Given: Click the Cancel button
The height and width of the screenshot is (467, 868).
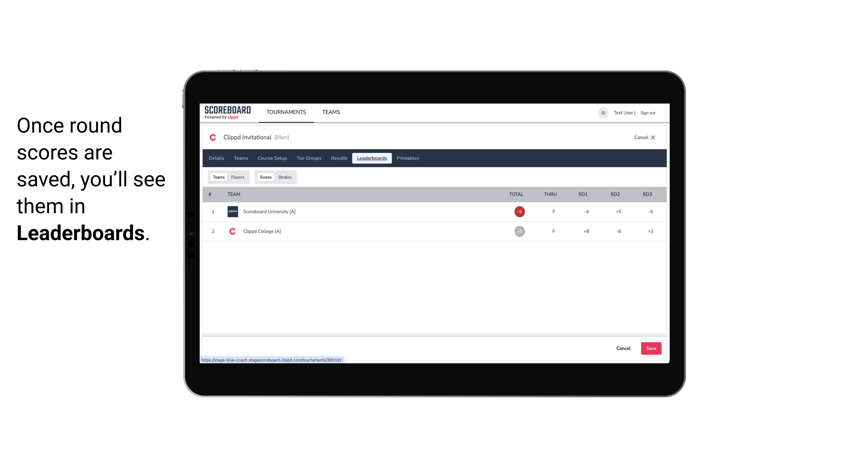Looking at the screenshot, I should [623, 348].
